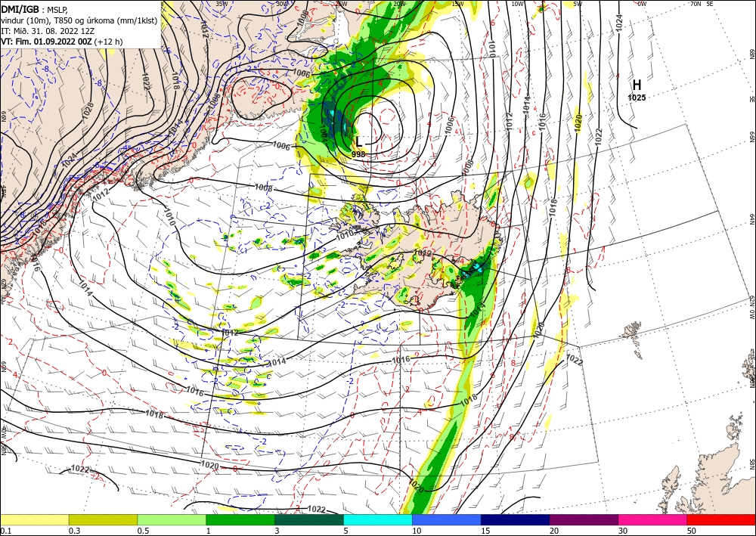This screenshot has height=536, width=756.
Task: Select the red 50+ legend swatch
Action: click(x=721, y=519)
